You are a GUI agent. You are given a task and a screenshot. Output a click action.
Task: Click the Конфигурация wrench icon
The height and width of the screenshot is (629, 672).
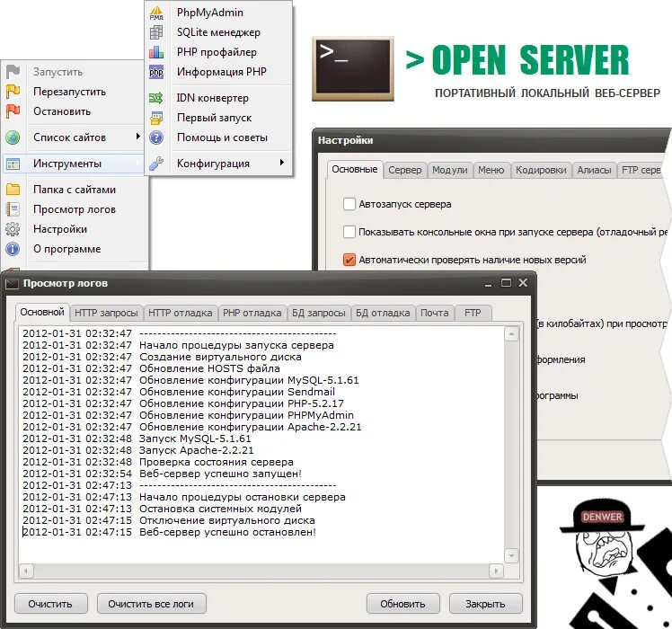(x=156, y=164)
